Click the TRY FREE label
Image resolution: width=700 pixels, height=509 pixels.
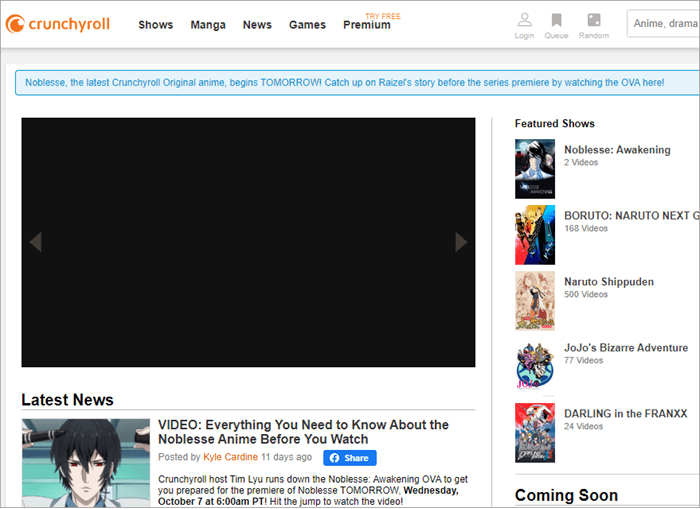383,16
